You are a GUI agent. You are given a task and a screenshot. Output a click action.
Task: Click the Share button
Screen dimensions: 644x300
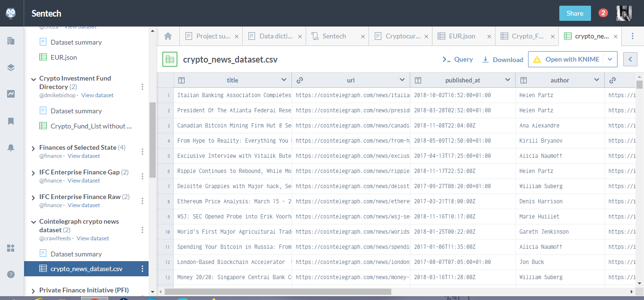pyautogui.click(x=575, y=13)
